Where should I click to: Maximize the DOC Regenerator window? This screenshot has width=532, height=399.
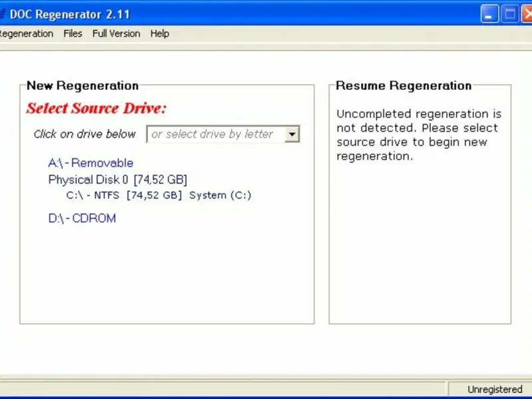tap(509, 14)
